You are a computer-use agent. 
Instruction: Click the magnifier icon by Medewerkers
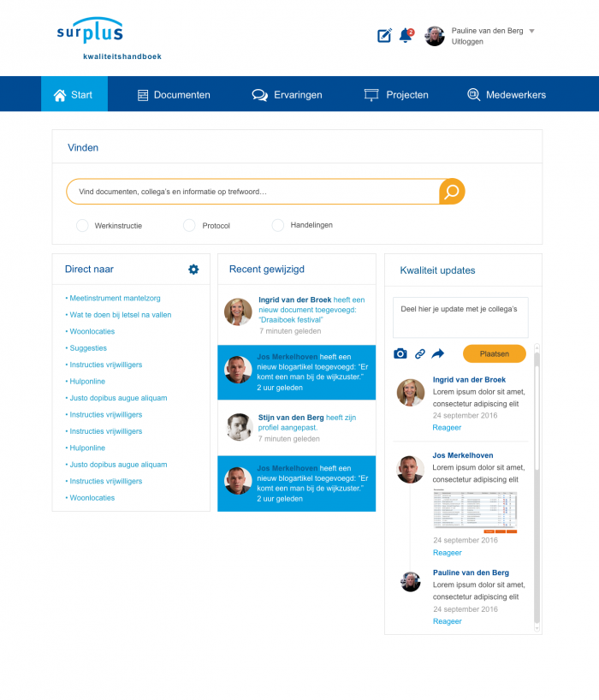click(473, 95)
